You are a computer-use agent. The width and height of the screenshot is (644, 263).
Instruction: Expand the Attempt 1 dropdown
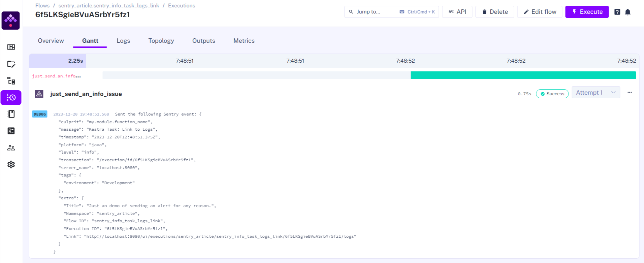[x=595, y=93]
